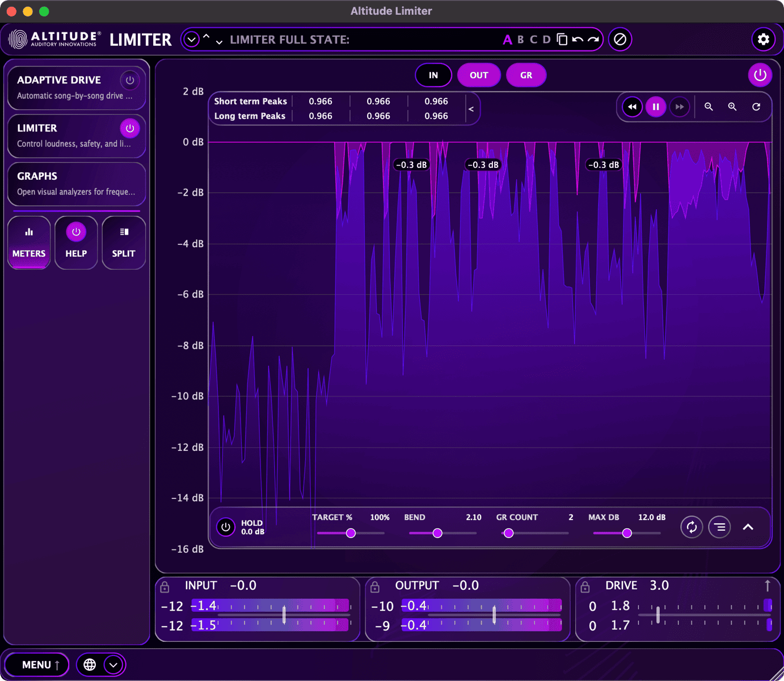
Task: Open the lines list icon in the bottom bar
Action: [719, 527]
